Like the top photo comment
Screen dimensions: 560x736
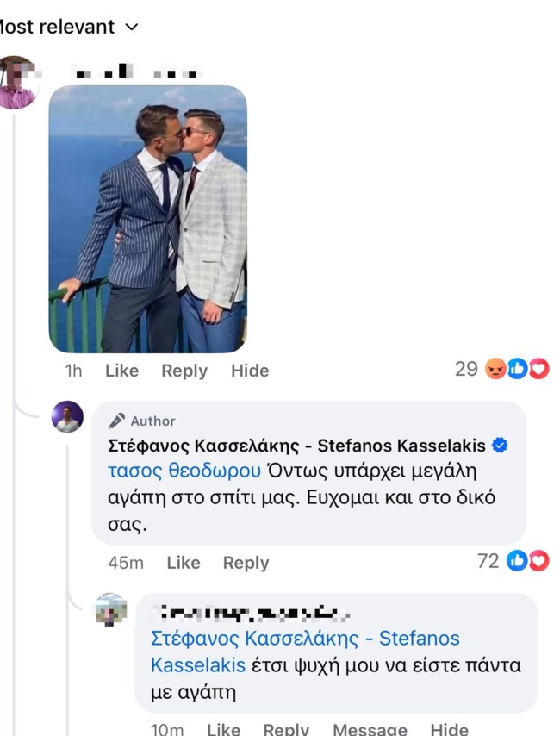point(121,371)
